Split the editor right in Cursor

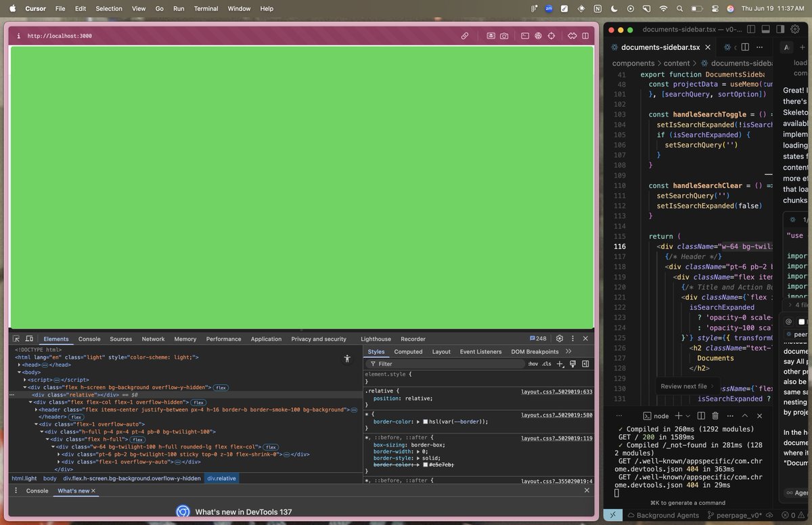pyautogui.click(x=745, y=47)
